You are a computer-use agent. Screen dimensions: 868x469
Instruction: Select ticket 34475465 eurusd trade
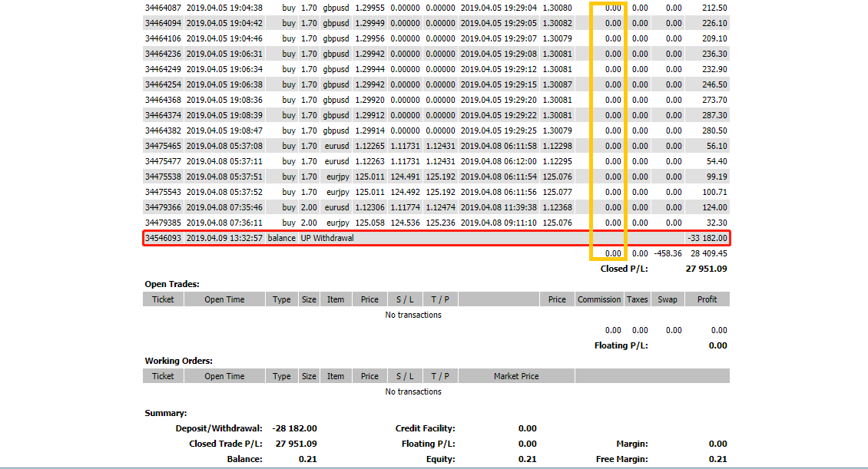coord(163,146)
